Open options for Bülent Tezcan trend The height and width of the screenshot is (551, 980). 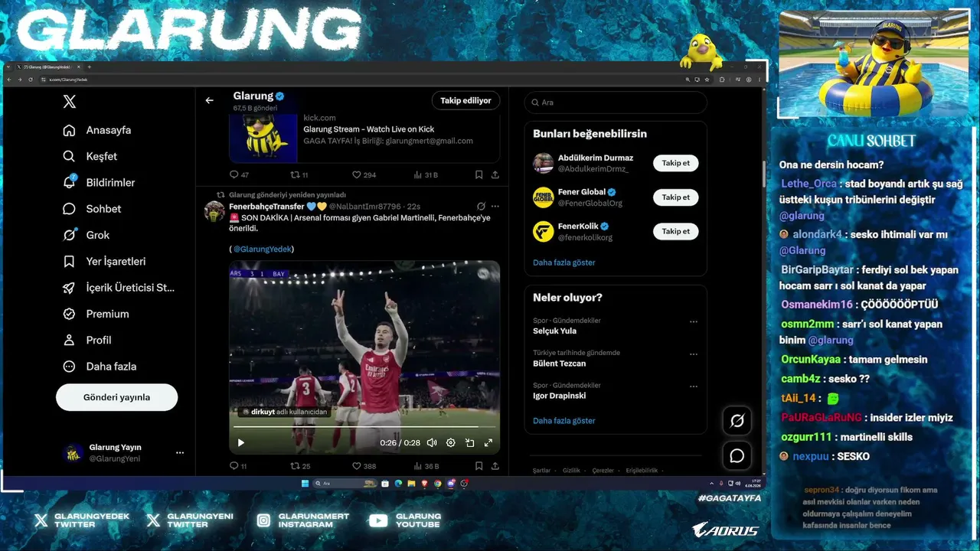pyautogui.click(x=694, y=354)
